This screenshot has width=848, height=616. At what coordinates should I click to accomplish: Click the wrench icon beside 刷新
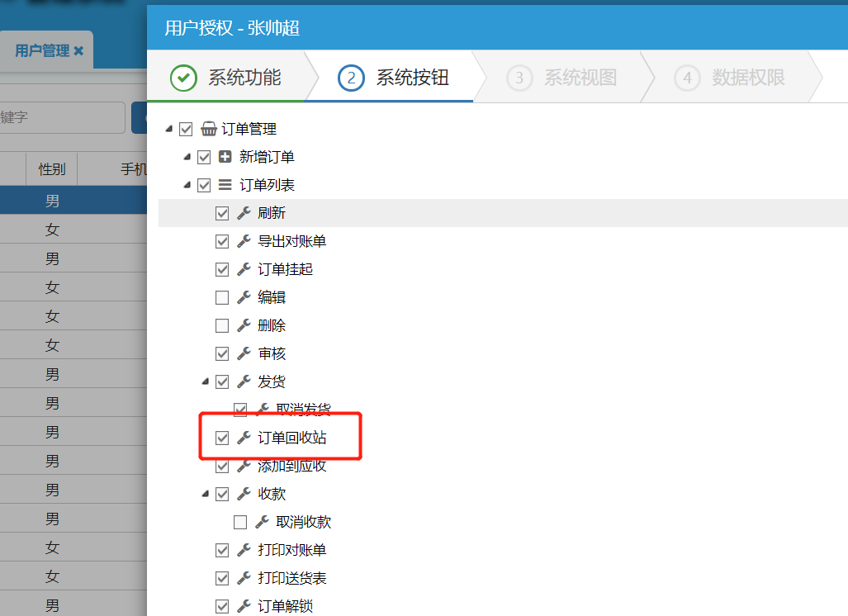pos(244,213)
